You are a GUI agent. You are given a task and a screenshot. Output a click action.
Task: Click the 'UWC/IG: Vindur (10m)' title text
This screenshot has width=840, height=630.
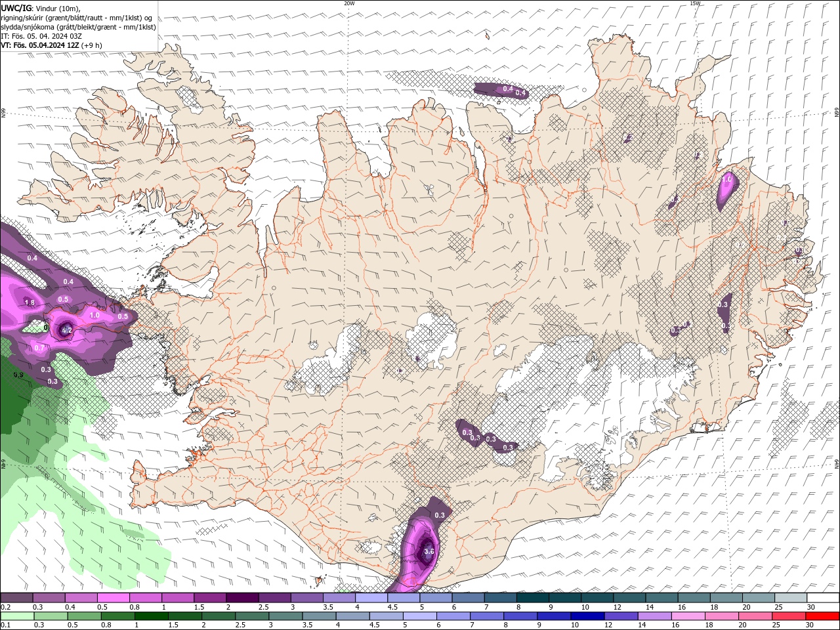click(40, 8)
